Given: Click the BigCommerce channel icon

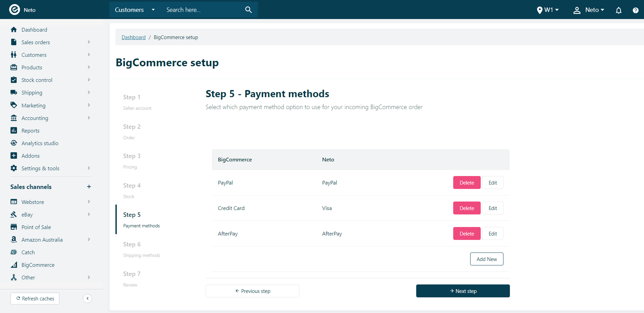Looking at the screenshot, I should tap(14, 265).
